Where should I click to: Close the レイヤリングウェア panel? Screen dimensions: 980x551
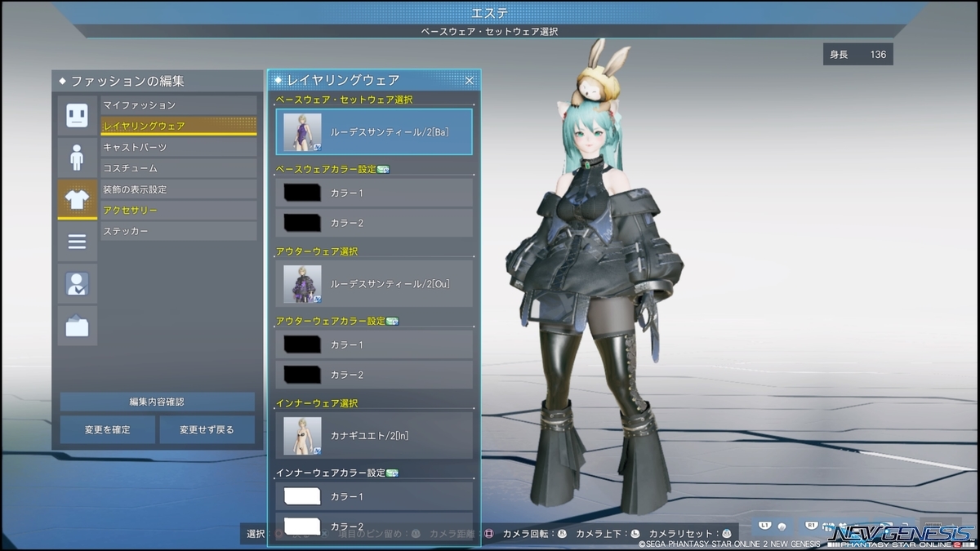(x=470, y=80)
